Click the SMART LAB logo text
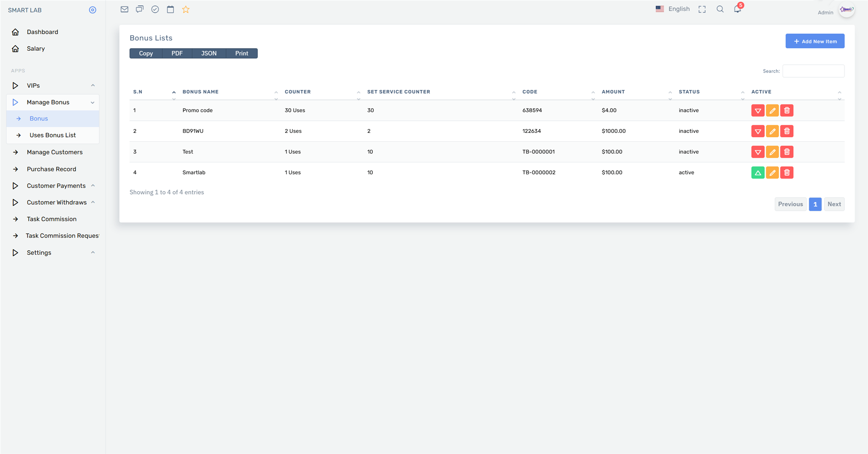Viewport: 868px width, 454px height. pyautogui.click(x=25, y=10)
